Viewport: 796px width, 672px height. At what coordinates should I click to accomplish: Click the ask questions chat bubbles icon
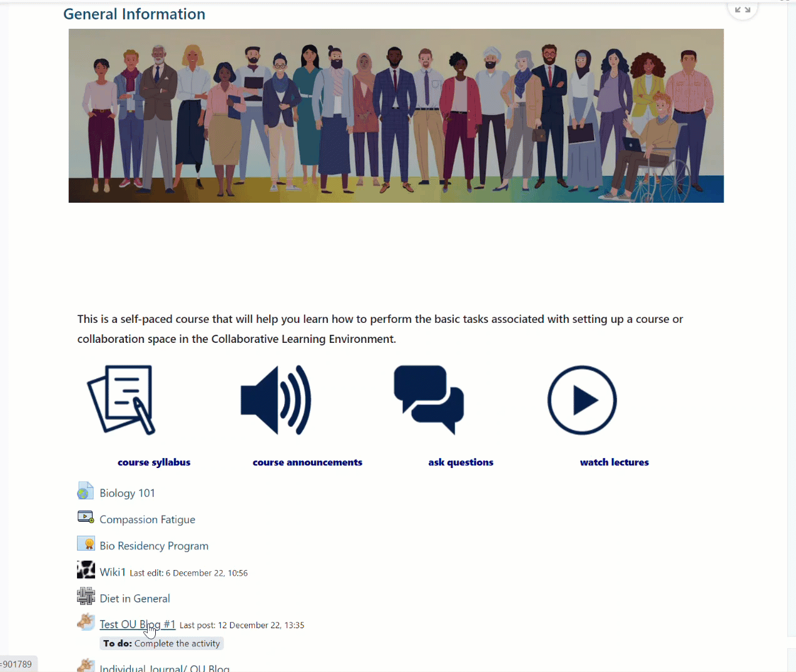click(x=429, y=400)
